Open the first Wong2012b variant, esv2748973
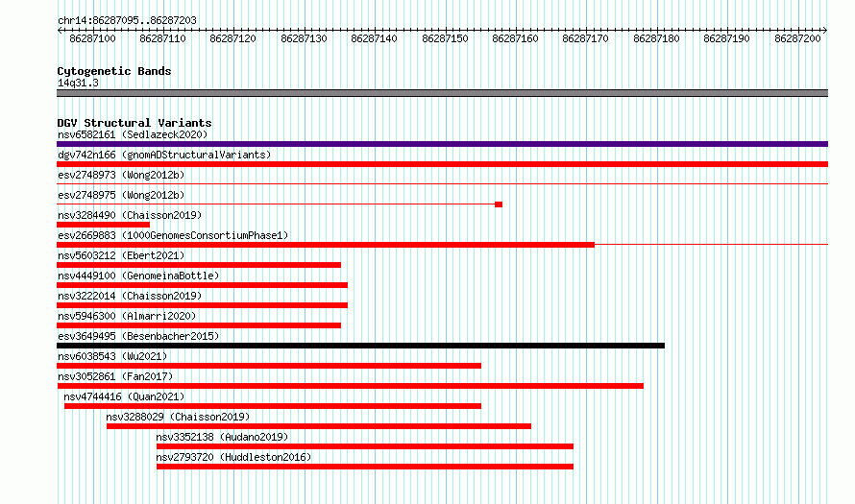This screenshot has width=855, height=504. click(x=121, y=175)
